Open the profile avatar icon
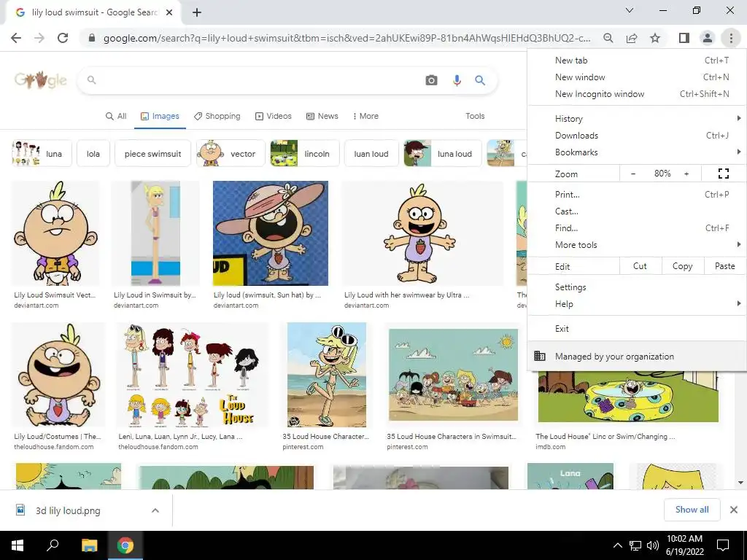The height and width of the screenshot is (560, 747). click(708, 38)
